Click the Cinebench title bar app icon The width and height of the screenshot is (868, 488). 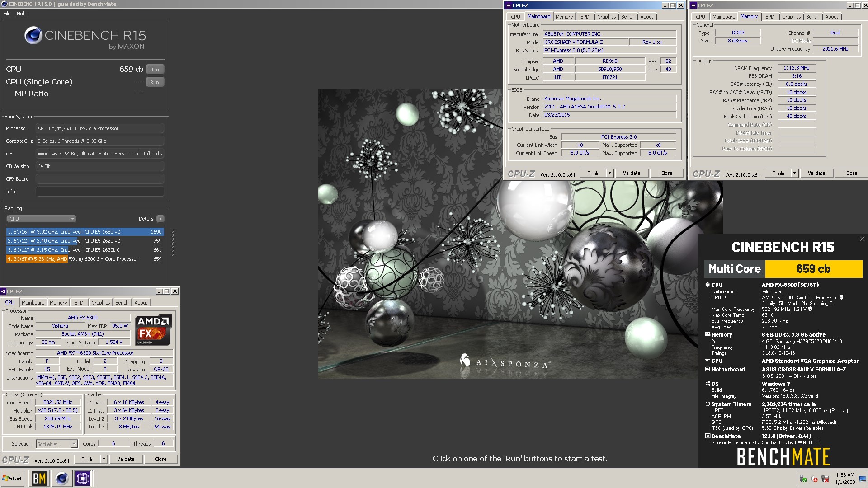(x=4, y=4)
